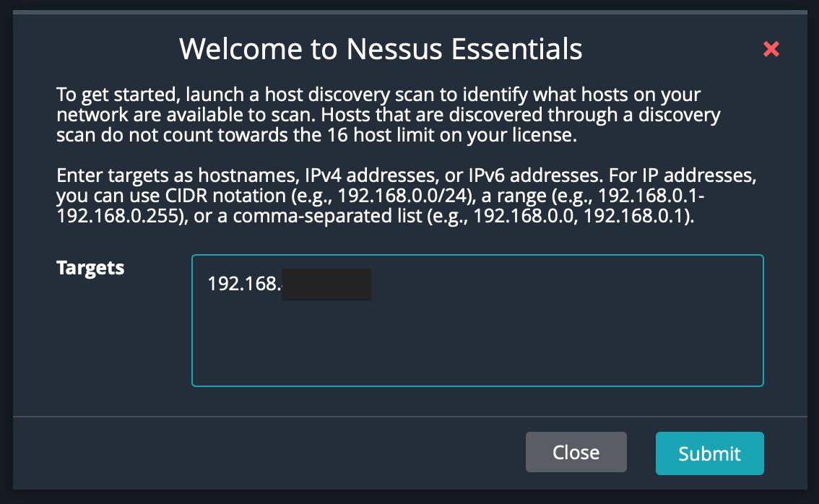This screenshot has width=819, height=504.
Task: Dismiss the dialog with the red X icon
Action: tap(771, 49)
